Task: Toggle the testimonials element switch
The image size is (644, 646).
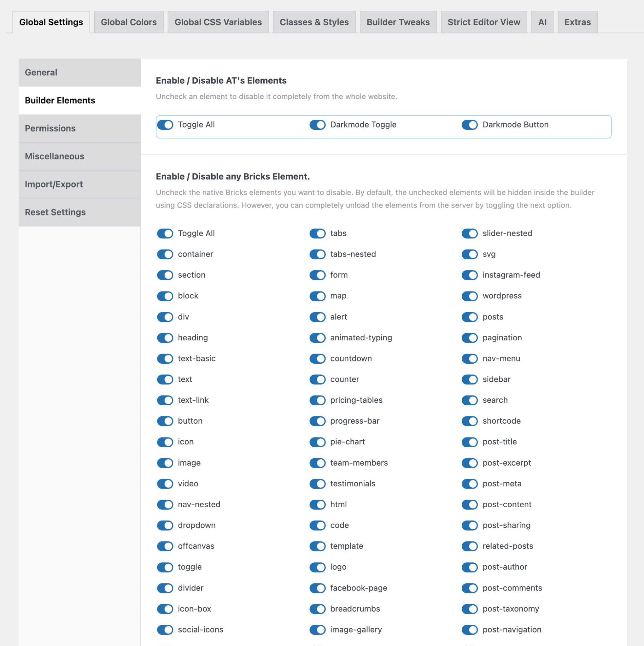Action: pyautogui.click(x=317, y=484)
